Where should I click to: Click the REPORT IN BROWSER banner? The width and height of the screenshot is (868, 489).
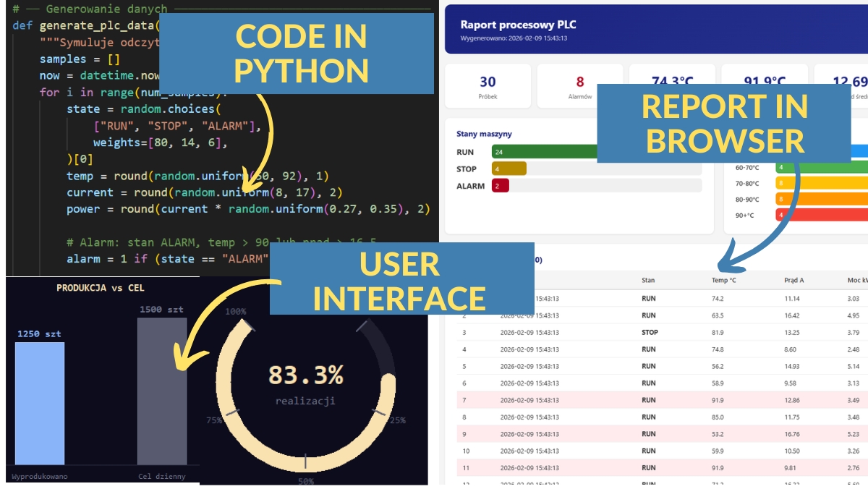pyautogui.click(x=724, y=124)
